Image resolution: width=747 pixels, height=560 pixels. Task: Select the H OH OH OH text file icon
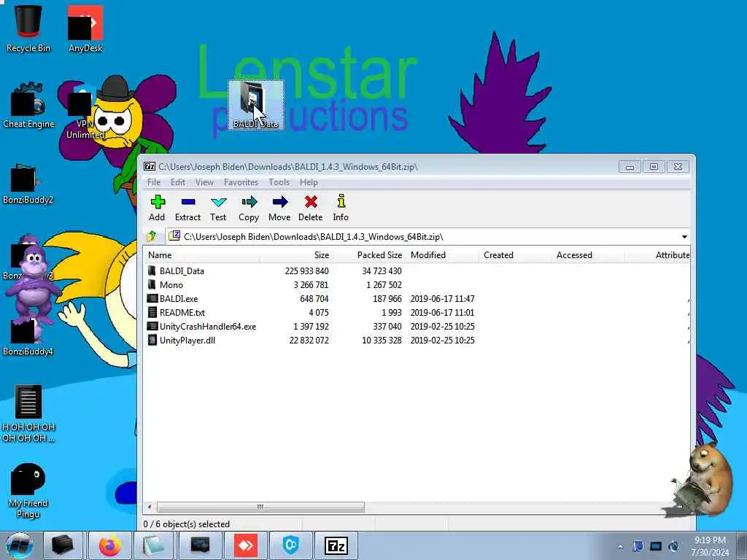pyautogui.click(x=28, y=413)
